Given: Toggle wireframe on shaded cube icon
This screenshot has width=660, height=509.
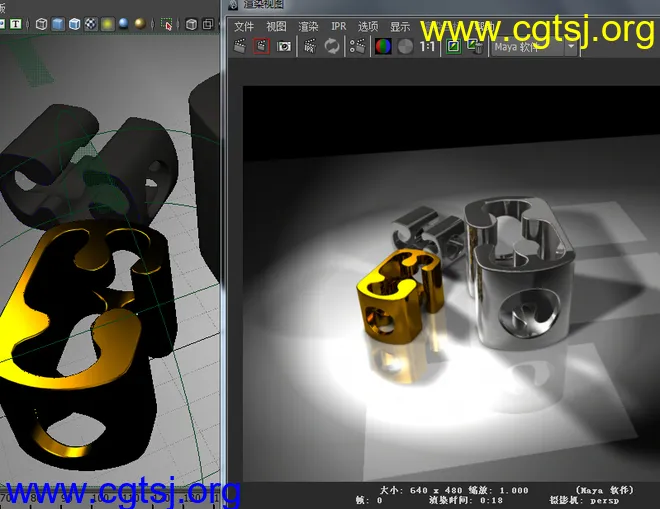Looking at the screenshot, I should (x=75, y=24).
